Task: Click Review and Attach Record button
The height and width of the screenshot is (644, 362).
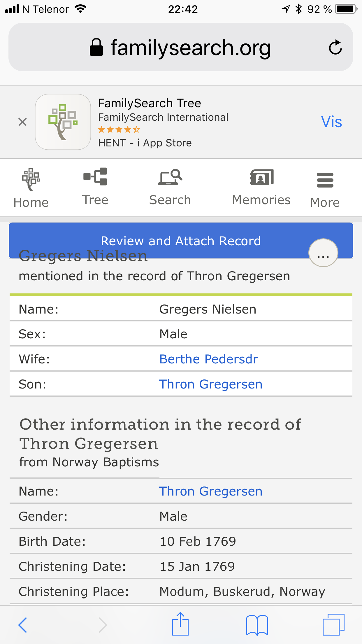Action: tap(181, 241)
